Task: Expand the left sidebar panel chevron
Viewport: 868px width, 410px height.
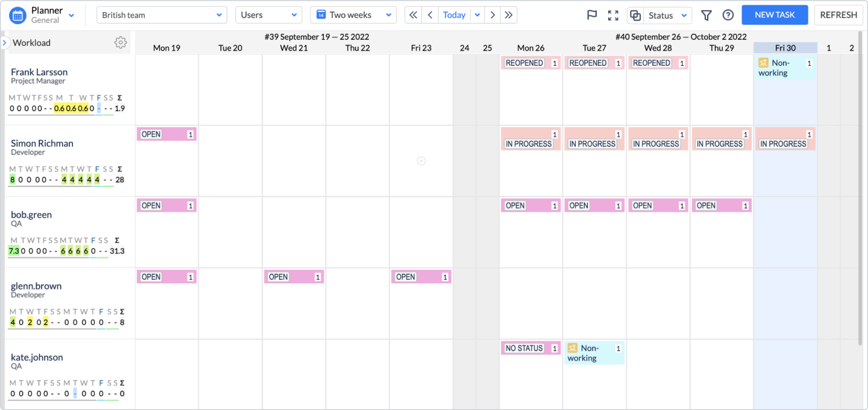Action: coord(5,43)
